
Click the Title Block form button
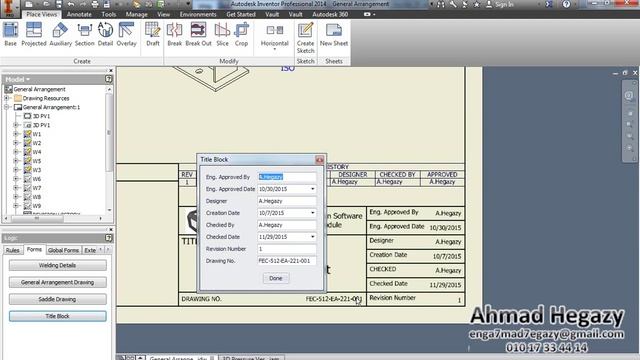[x=58, y=316]
